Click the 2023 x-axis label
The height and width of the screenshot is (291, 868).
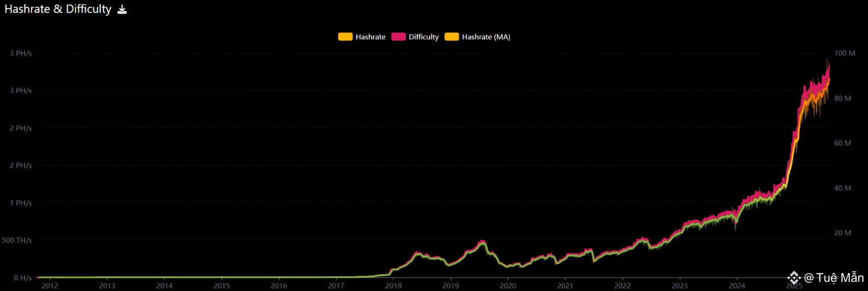(680, 286)
